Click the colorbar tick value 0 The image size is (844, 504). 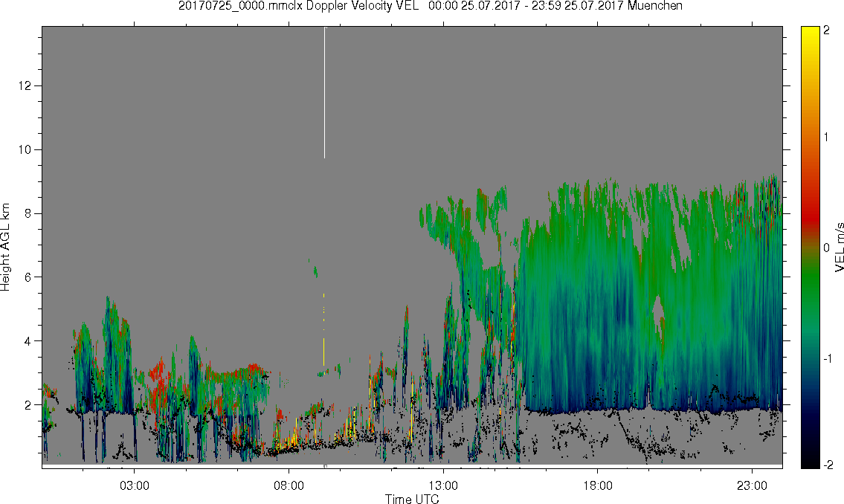click(x=827, y=248)
